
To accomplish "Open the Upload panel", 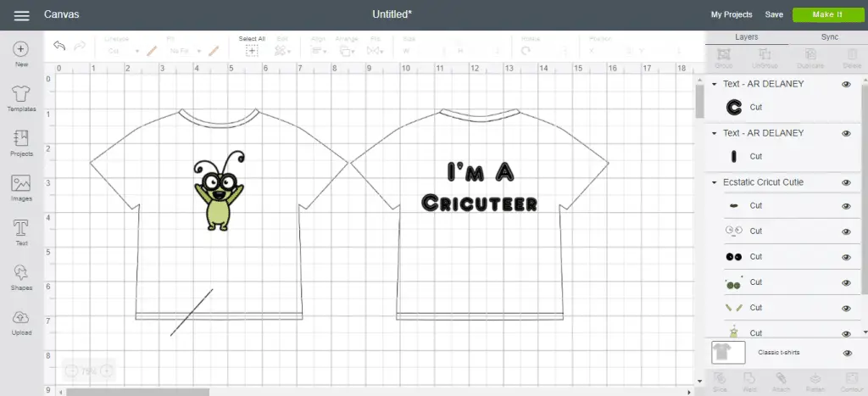I will coord(21,322).
